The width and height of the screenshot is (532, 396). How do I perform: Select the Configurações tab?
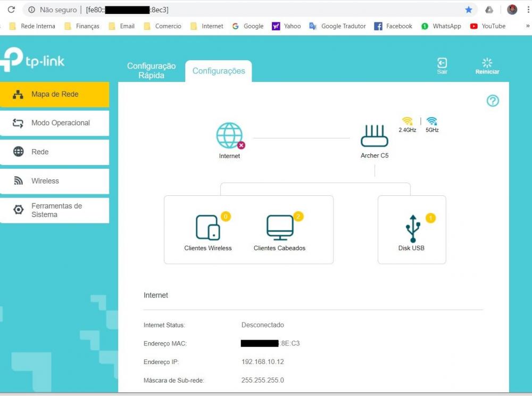pos(219,71)
